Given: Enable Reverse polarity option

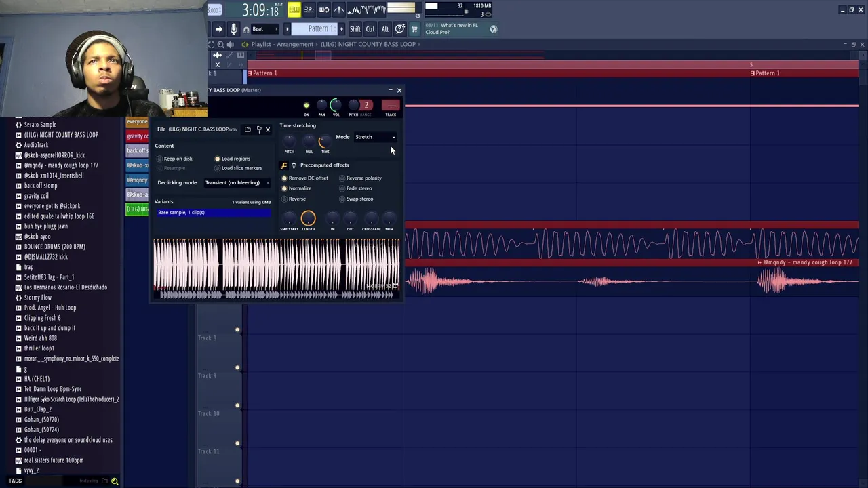Looking at the screenshot, I should pos(361,178).
